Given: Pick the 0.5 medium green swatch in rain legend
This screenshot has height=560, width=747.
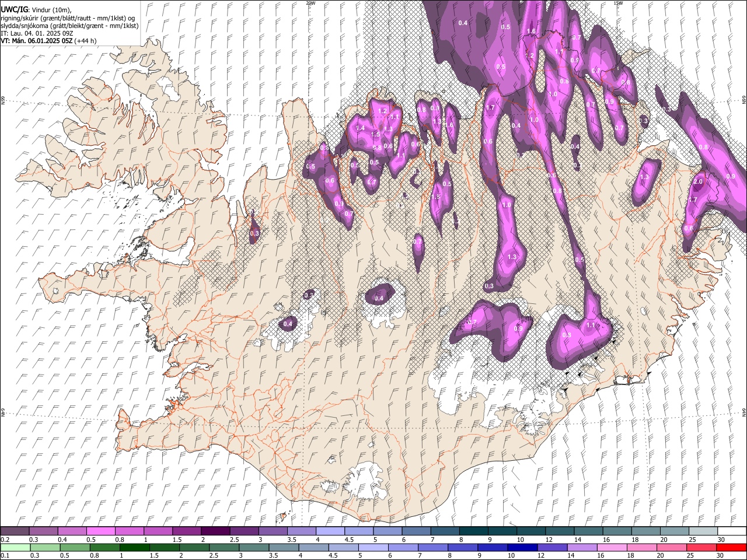Looking at the screenshot, I should point(75,547).
